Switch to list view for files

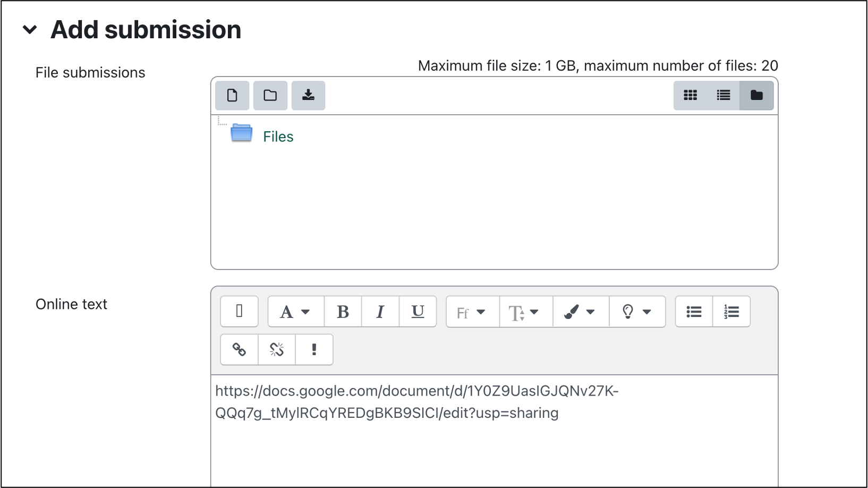723,96
